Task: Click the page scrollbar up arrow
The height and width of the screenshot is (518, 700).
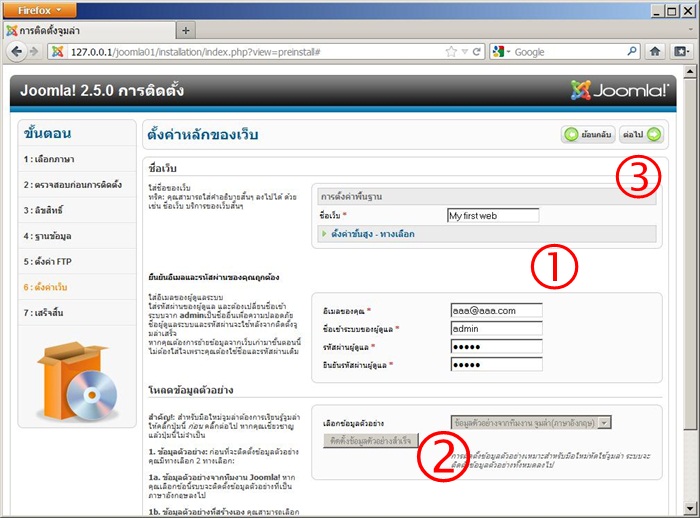Action: [x=690, y=71]
